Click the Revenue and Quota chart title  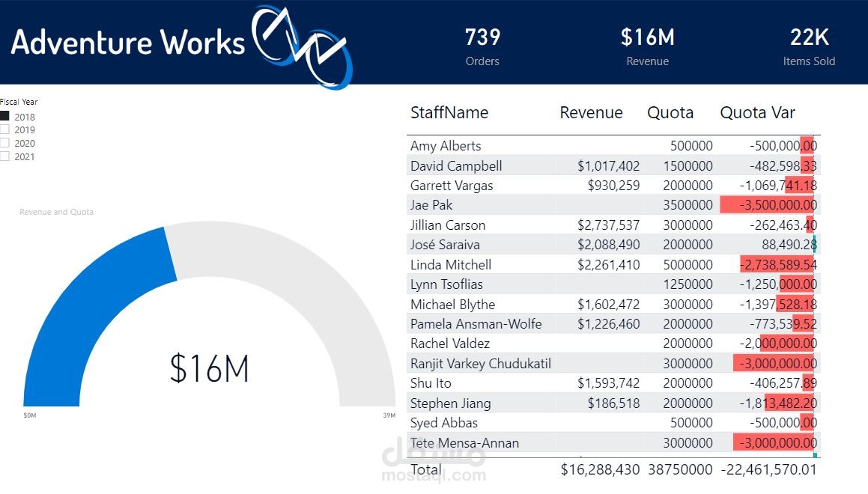coord(56,212)
